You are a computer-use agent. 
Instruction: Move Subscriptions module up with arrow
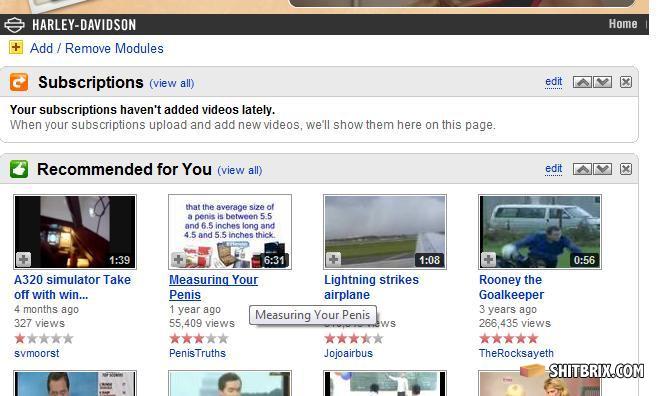click(583, 82)
